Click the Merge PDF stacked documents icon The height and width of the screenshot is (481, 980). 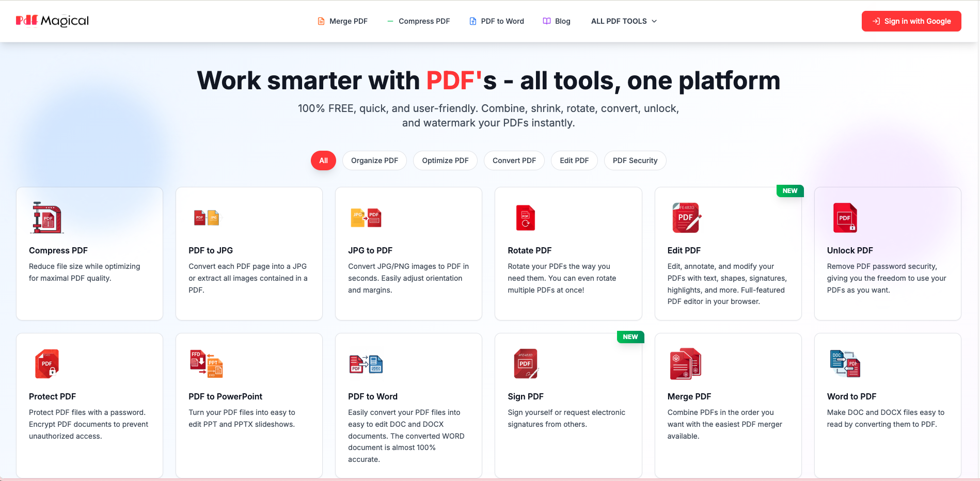click(x=685, y=363)
